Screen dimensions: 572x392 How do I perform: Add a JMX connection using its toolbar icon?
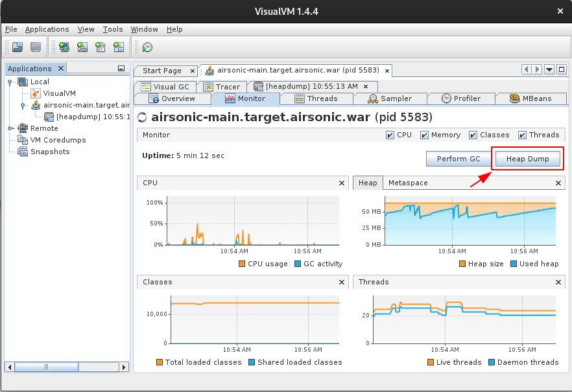click(82, 47)
